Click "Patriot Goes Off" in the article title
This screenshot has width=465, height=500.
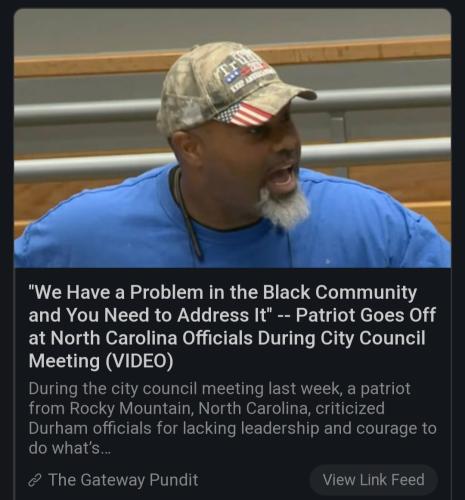click(366, 315)
